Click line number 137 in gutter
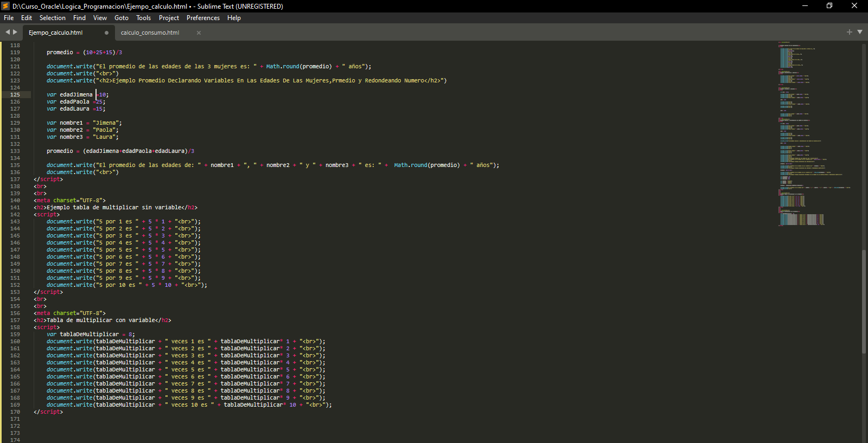 15,179
